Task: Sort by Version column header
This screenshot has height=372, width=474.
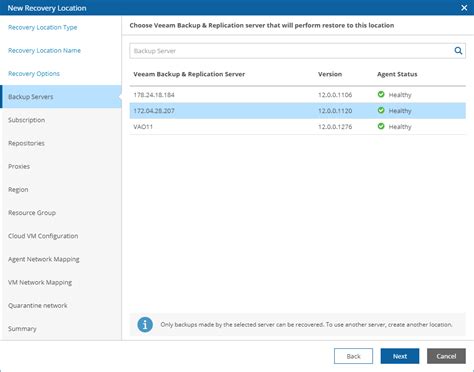Action: (x=330, y=74)
